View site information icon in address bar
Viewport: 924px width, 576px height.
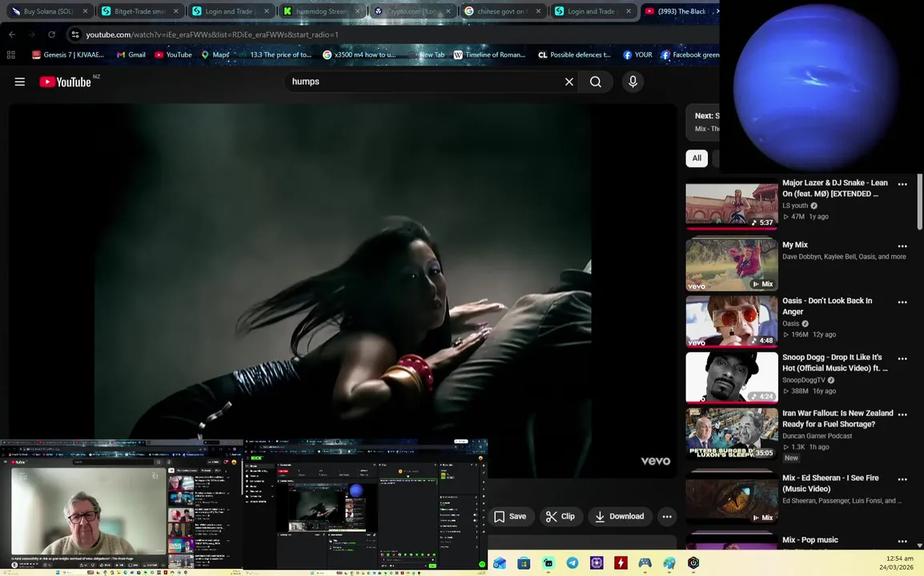tap(74, 34)
